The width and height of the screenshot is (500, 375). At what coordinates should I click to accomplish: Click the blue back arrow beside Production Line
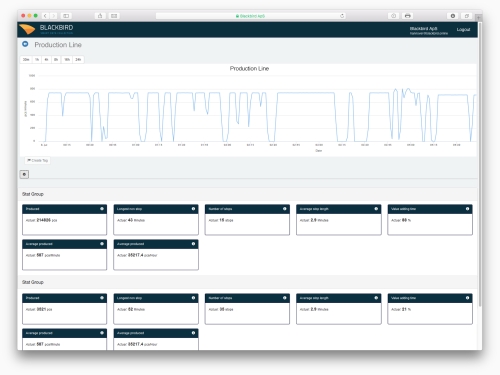click(25, 44)
